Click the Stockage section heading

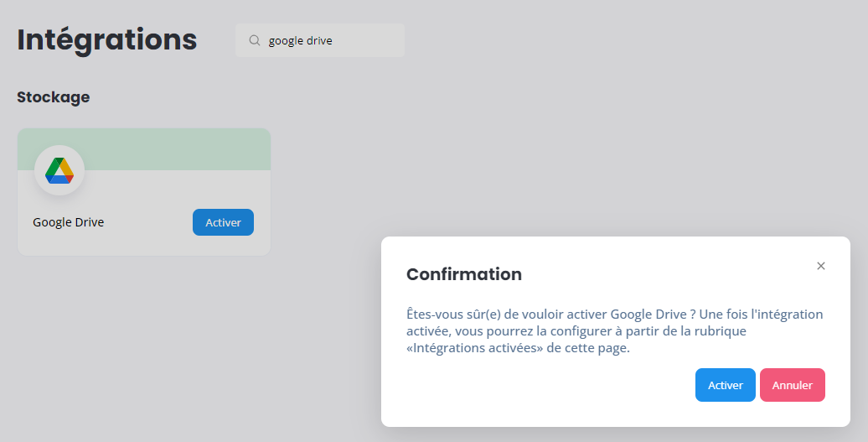(x=53, y=97)
